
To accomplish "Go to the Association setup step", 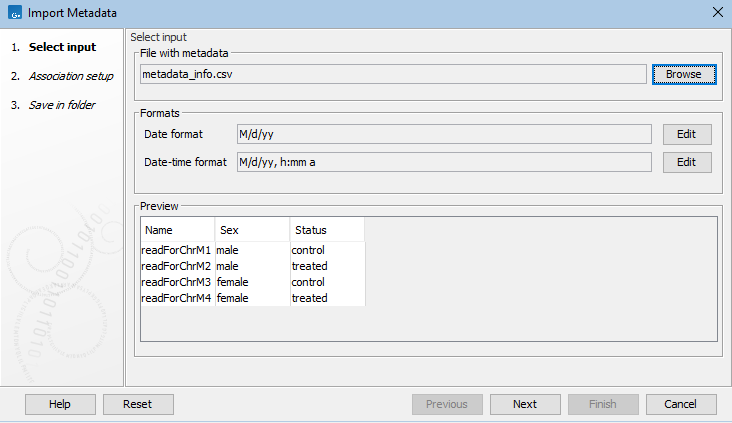I will pyautogui.click(x=70, y=76).
